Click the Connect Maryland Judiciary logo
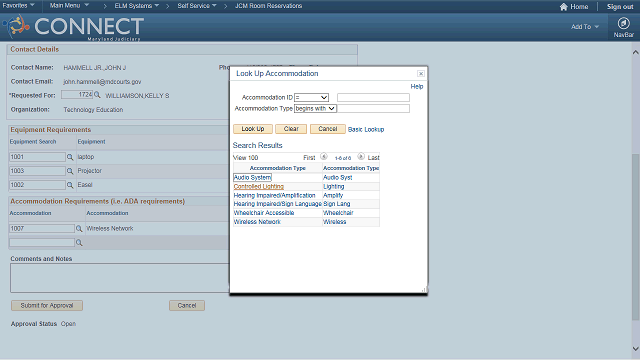 pos(73,27)
